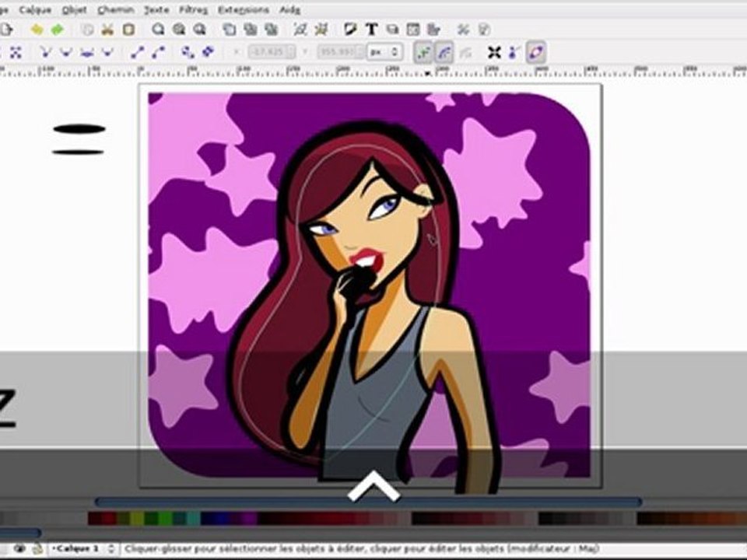Viewport: 747px width, 560px height.
Task: Open the Texte menu
Action: click(156, 9)
